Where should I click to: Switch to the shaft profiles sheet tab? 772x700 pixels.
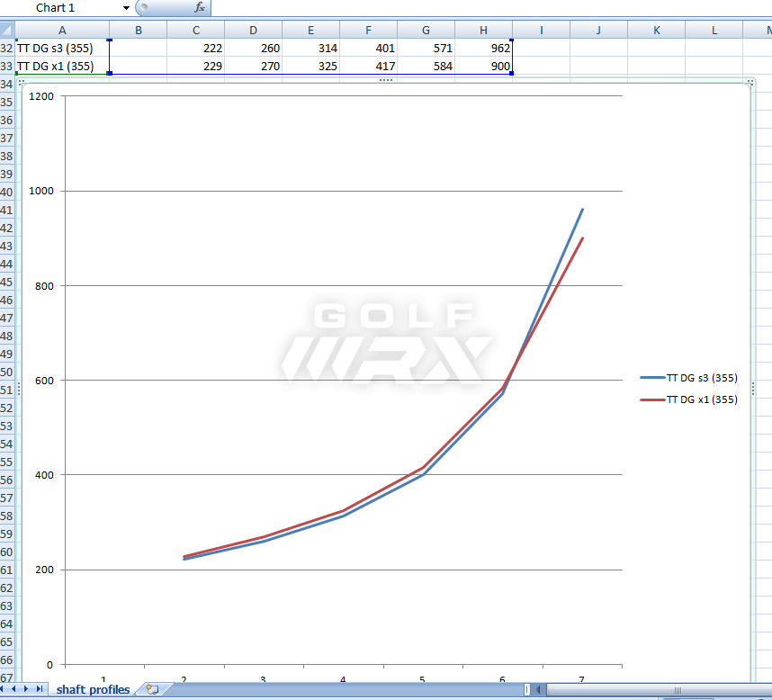(x=92, y=689)
